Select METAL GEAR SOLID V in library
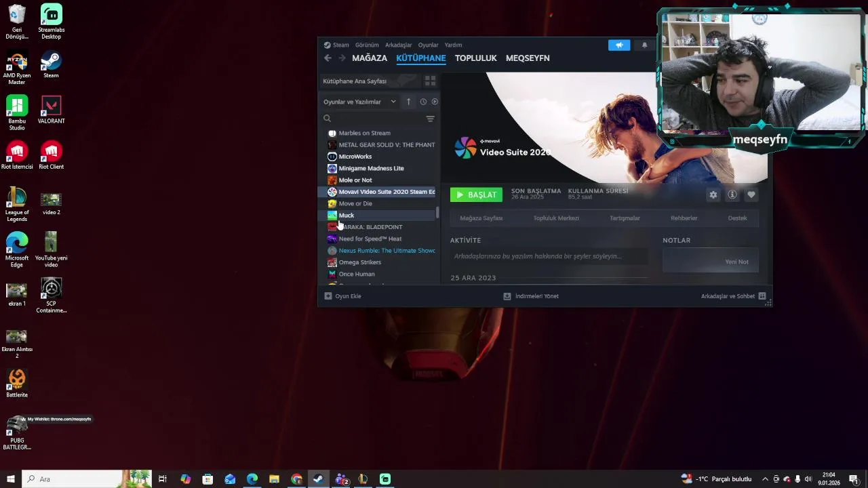Screen dimensions: 868x488 point(378,145)
